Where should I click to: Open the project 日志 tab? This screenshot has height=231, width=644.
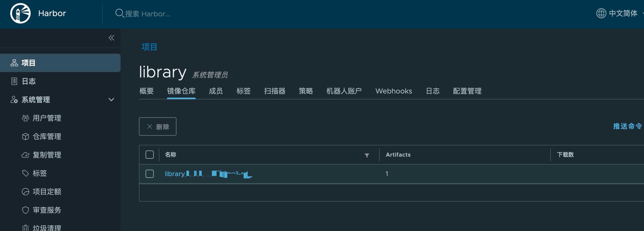(433, 91)
